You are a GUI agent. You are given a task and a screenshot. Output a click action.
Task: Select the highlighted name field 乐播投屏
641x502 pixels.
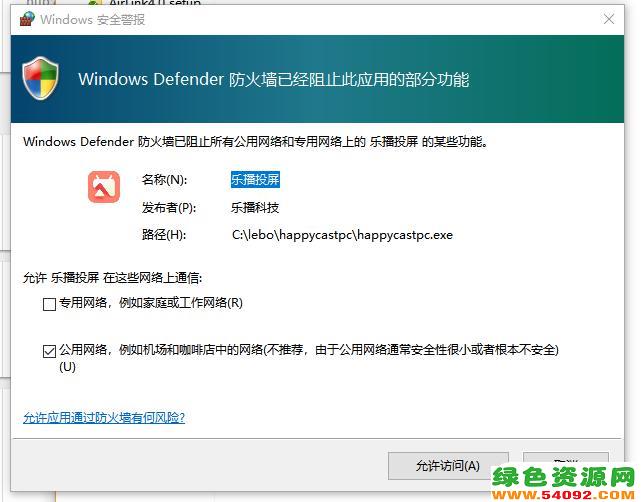tap(255, 179)
